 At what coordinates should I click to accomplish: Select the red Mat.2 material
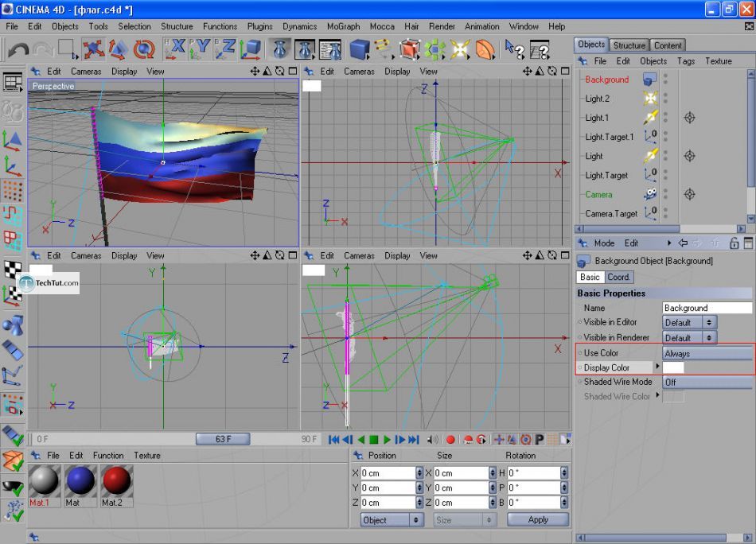(x=117, y=481)
